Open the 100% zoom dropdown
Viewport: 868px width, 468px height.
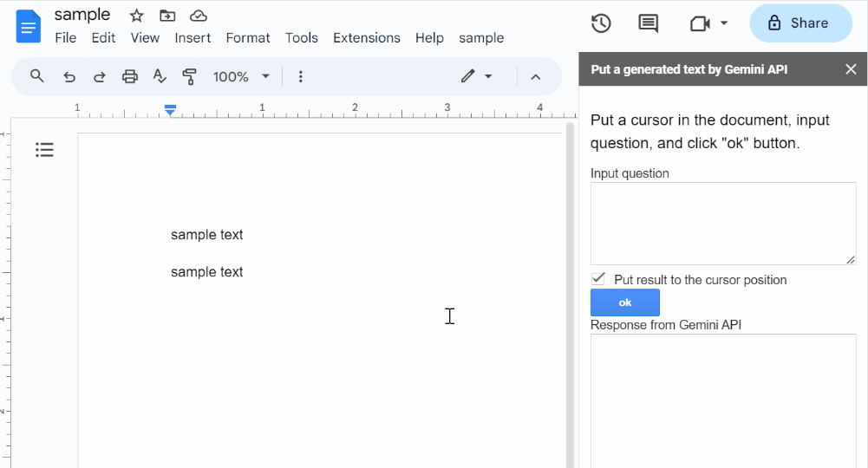(242, 76)
